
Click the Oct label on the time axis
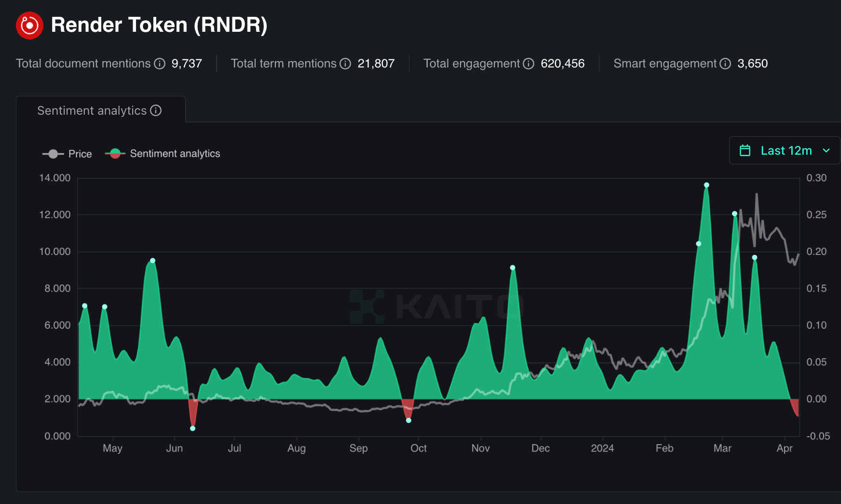click(x=419, y=448)
